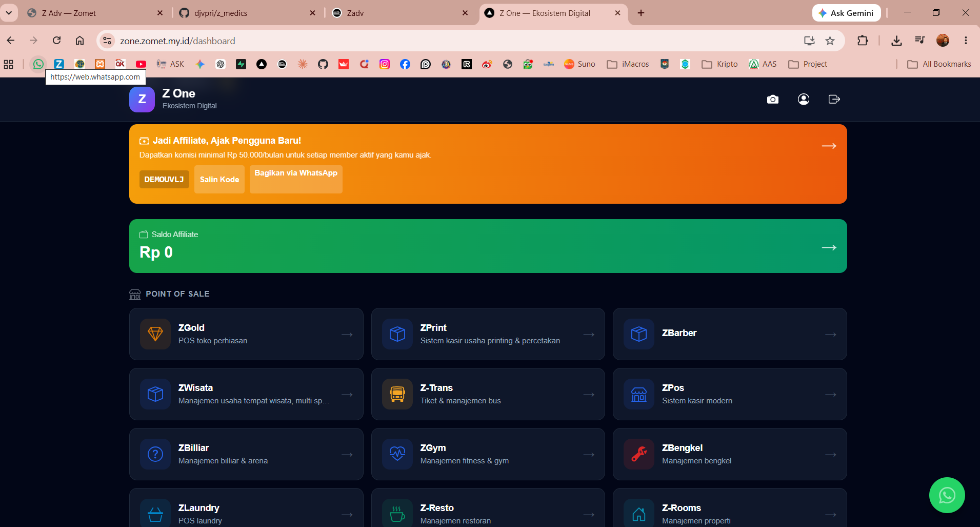
Task: Open the YouTube bookmark icon
Action: pos(141,64)
